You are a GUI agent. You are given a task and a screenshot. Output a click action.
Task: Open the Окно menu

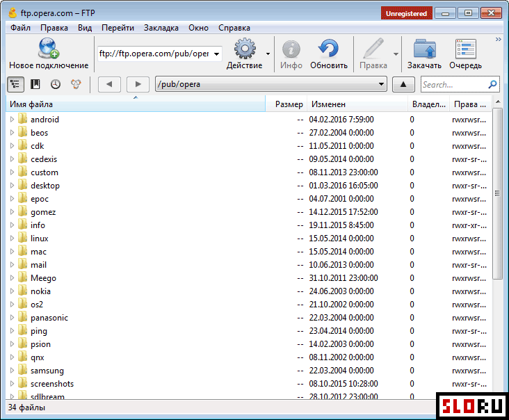[198, 28]
